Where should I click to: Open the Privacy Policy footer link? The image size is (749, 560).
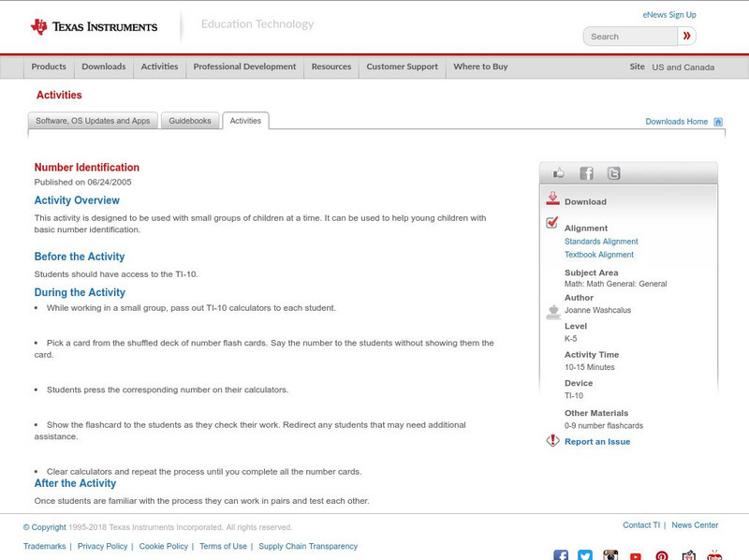click(102, 546)
